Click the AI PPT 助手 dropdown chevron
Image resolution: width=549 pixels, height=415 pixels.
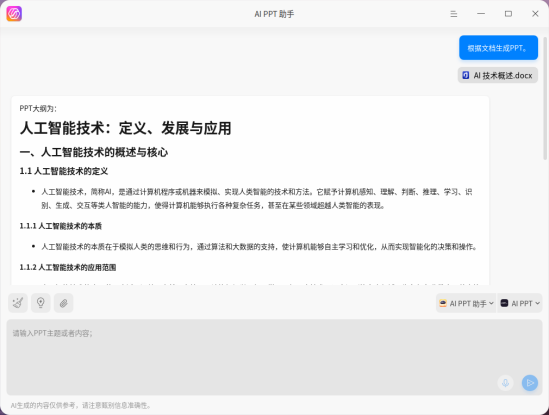coord(491,303)
